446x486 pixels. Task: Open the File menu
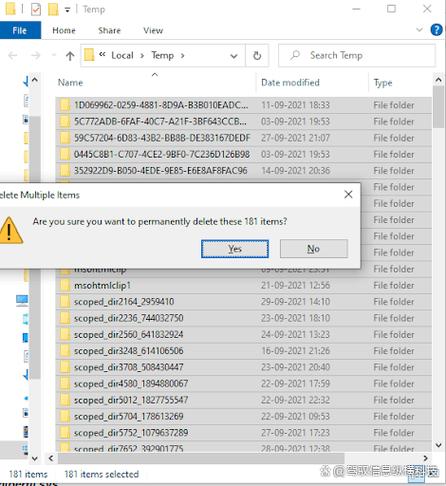(x=19, y=30)
